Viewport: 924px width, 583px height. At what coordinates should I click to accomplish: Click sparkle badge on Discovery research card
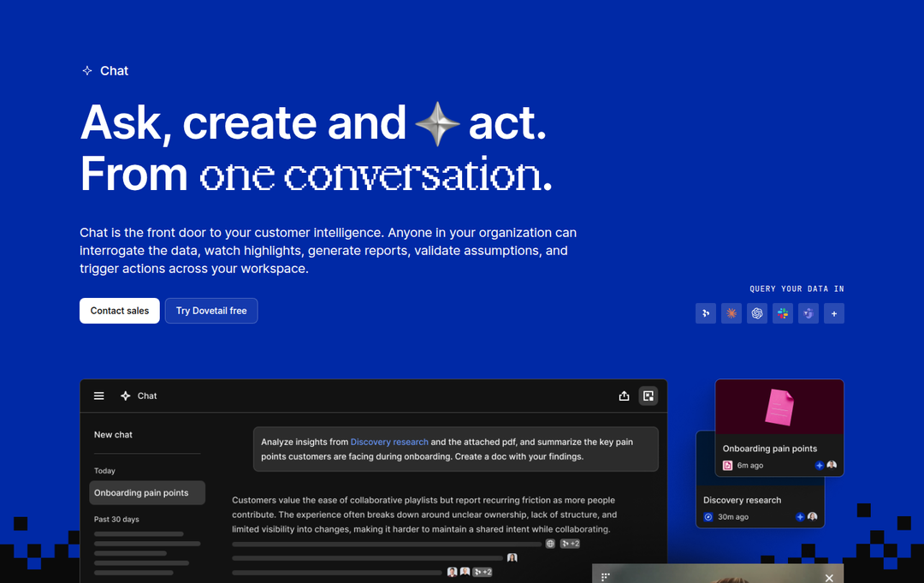(800, 517)
